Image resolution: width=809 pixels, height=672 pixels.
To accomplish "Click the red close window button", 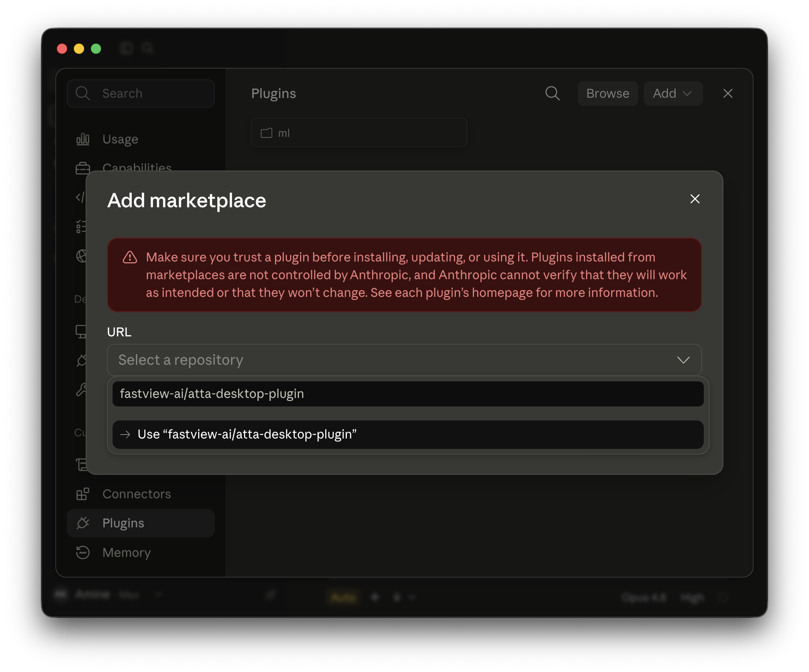I will coord(62,48).
